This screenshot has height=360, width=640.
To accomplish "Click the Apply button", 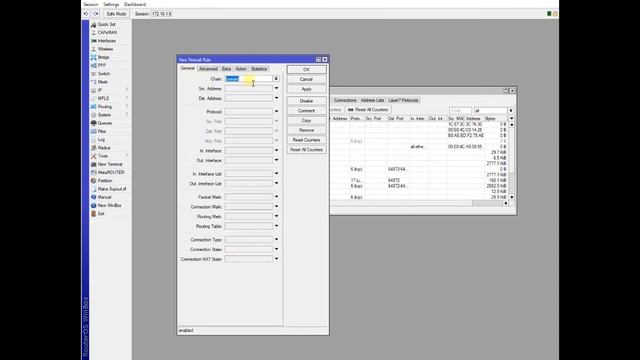I will (306, 89).
